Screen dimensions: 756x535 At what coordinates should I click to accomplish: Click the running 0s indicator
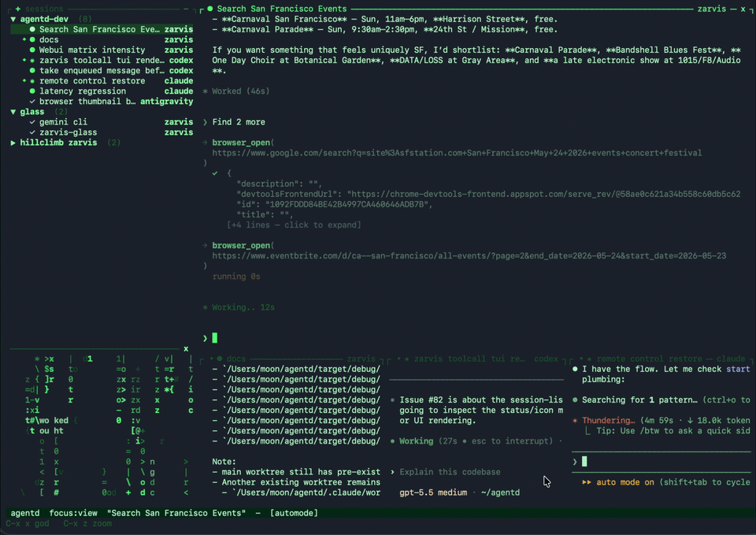236,277
